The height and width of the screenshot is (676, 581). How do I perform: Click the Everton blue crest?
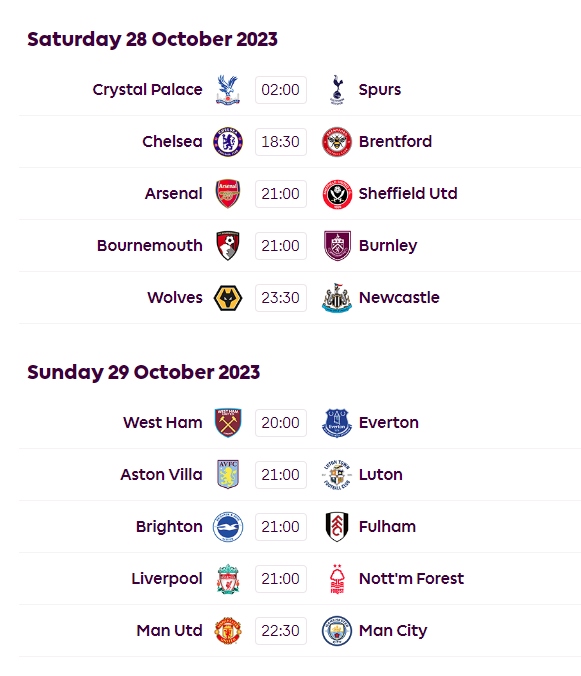[337, 423]
